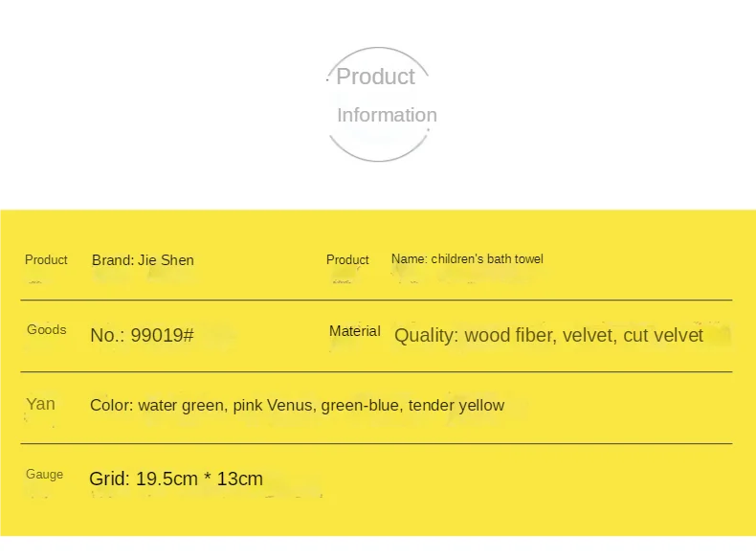
Task: Click the Product label beside Brand
Action: pyautogui.click(x=46, y=259)
